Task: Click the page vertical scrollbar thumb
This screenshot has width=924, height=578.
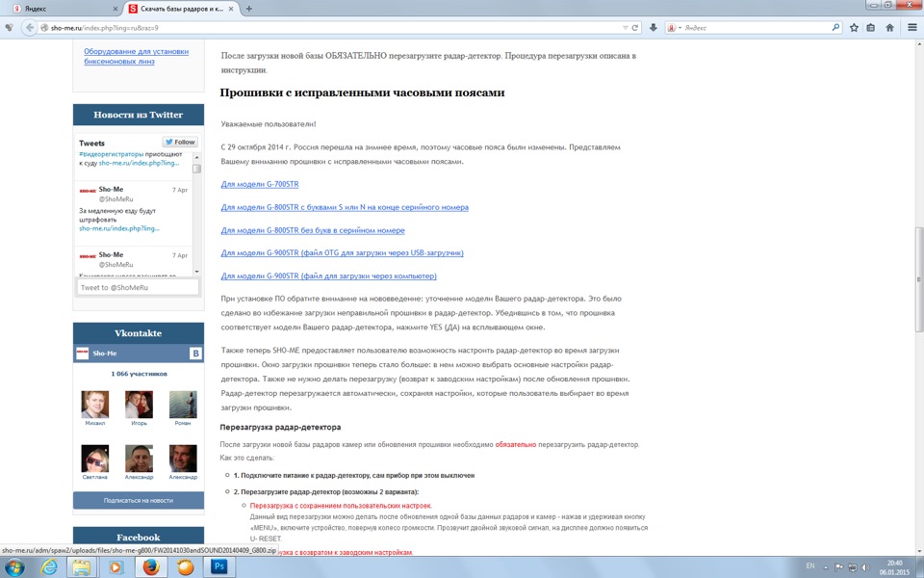Action: (x=918, y=279)
